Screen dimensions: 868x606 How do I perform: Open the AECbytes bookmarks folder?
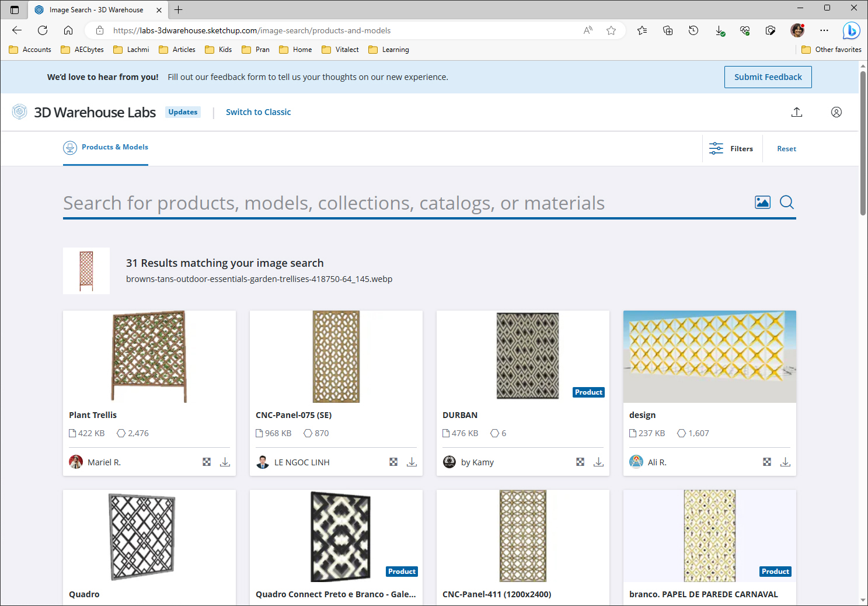[82, 50]
